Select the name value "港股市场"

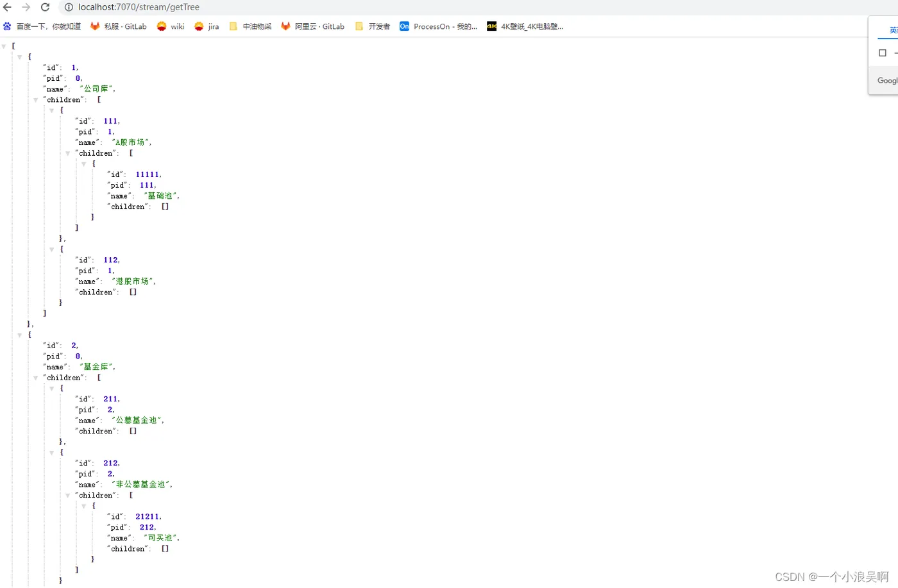tap(132, 281)
